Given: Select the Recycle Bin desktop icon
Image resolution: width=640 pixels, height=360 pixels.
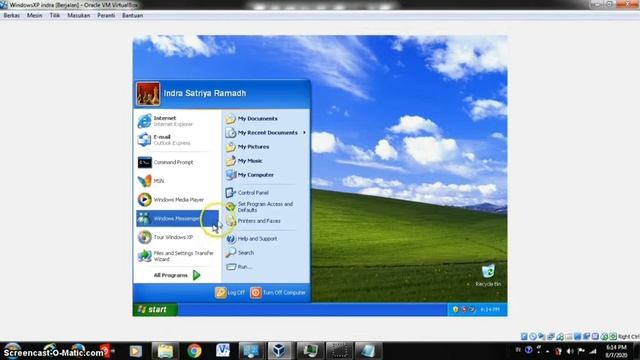Looking at the screenshot, I should pyautogui.click(x=488, y=276).
